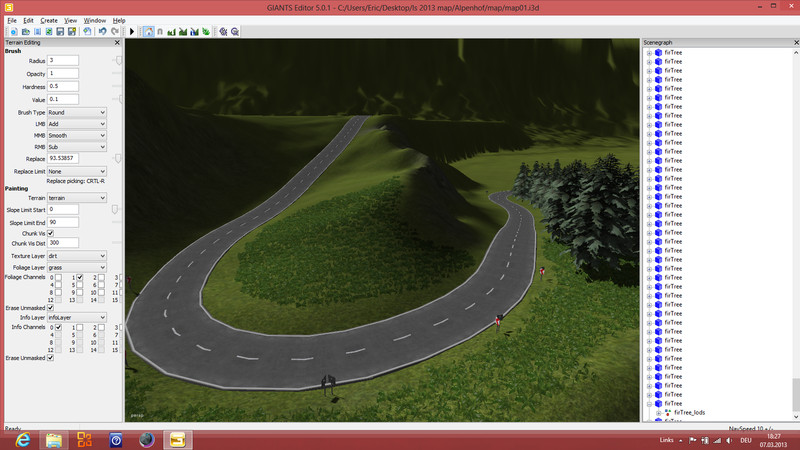Image resolution: width=800 pixels, height=450 pixels.
Task: Click the Import toolbar icon third from left
Action: [x=37, y=32]
